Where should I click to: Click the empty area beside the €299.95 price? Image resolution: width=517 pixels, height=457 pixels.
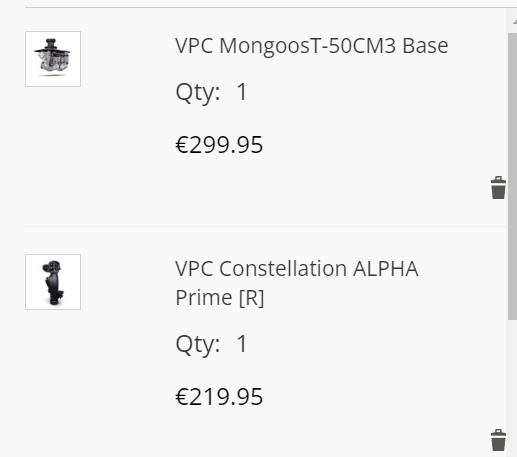pyautogui.click(x=367, y=145)
